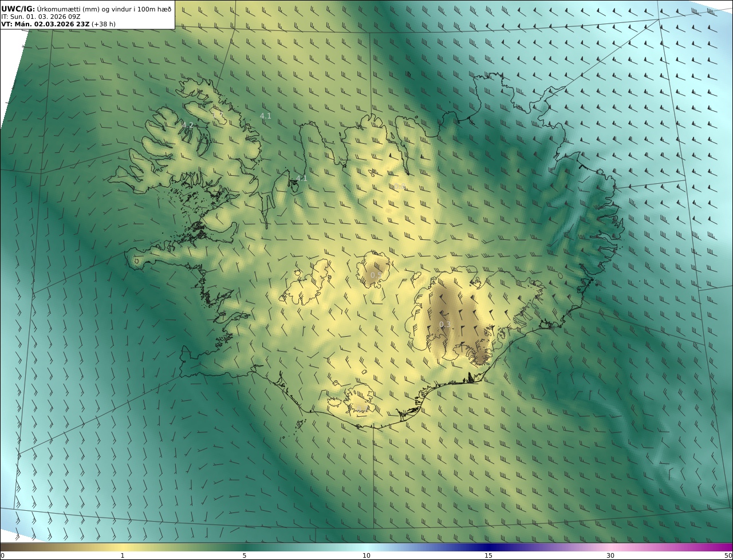This screenshot has height=560, width=733.
Task: Click the "VT: Mán. 02.03.2026 23Z" valid time
Action: click(x=45, y=24)
